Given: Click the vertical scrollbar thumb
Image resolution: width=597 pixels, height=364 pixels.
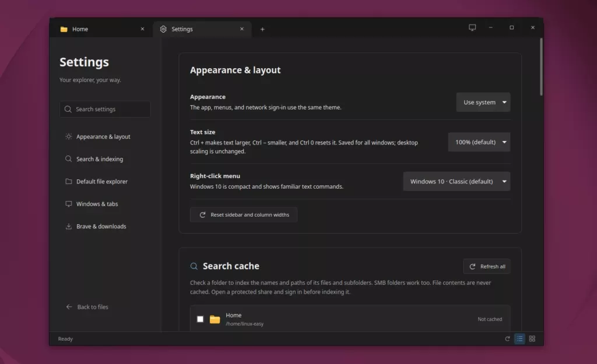Looking at the screenshot, I should [x=541, y=66].
